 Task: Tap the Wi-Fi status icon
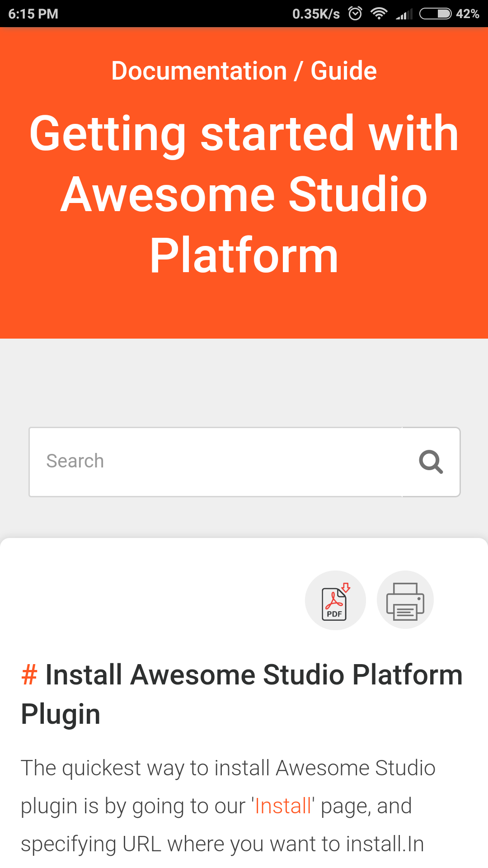pos(379,14)
